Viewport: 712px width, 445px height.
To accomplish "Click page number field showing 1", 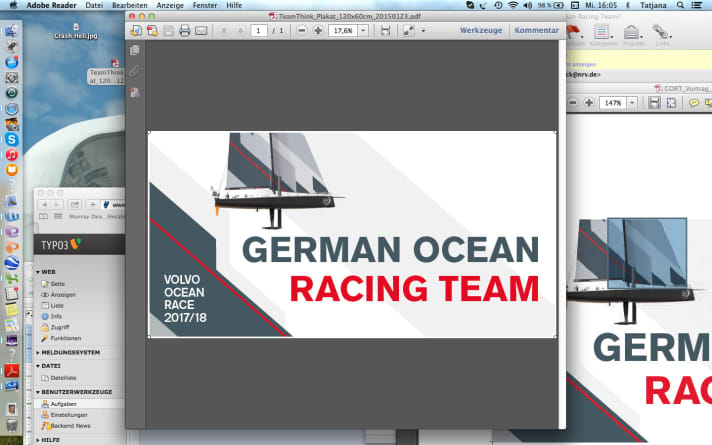I will [x=258, y=30].
